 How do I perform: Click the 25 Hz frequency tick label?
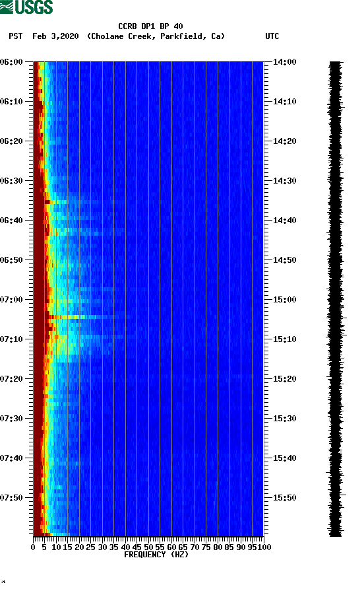click(x=90, y=547)
